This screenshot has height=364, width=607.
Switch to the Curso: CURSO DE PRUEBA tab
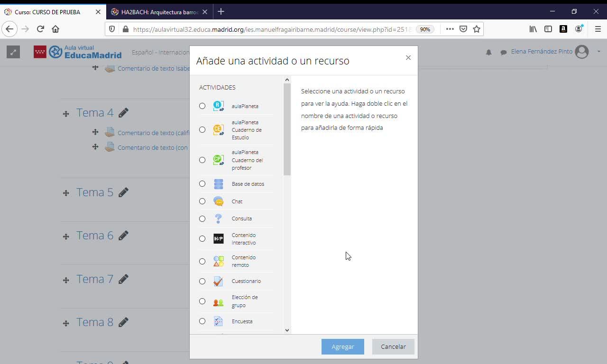52,12
